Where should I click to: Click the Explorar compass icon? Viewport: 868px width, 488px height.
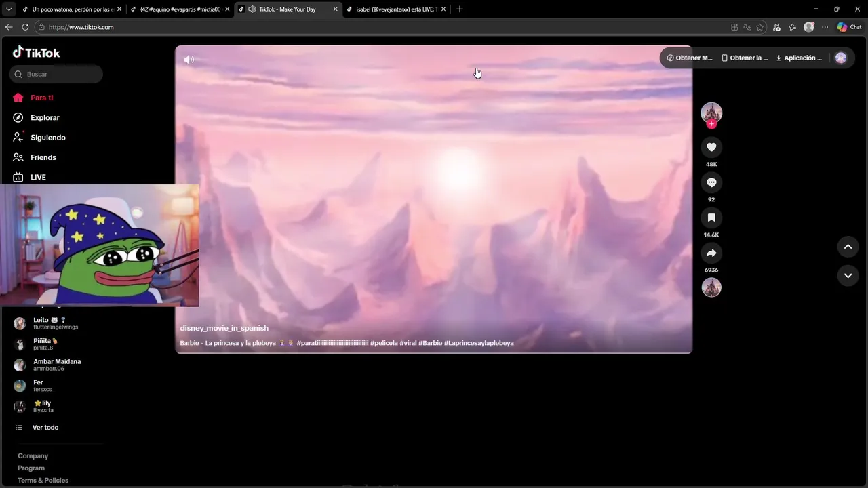[18, 117]
